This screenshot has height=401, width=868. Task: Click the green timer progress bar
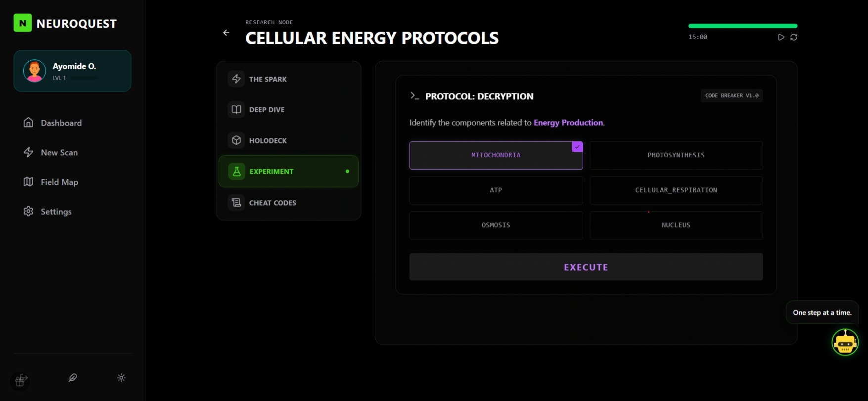coord(742,26)
